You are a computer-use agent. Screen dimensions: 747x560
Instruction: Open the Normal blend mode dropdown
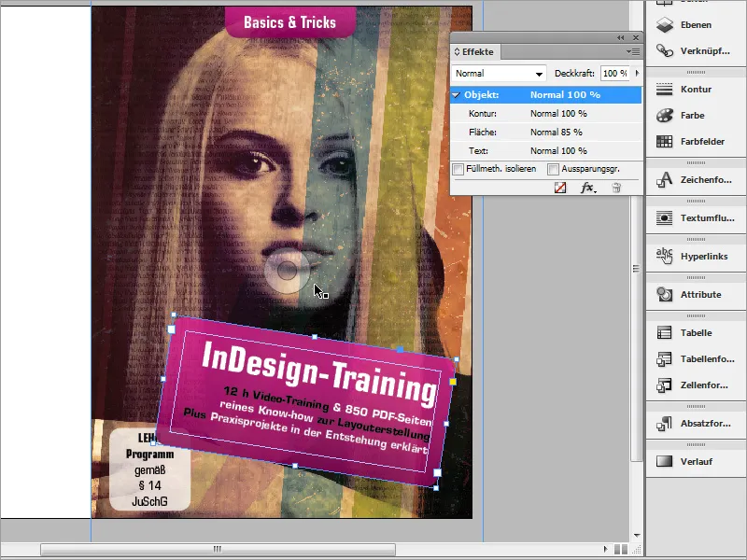coord(499,74)
